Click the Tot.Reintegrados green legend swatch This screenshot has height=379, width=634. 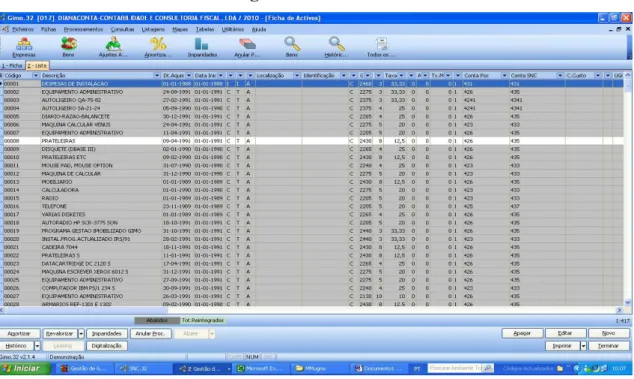(203, 320)
